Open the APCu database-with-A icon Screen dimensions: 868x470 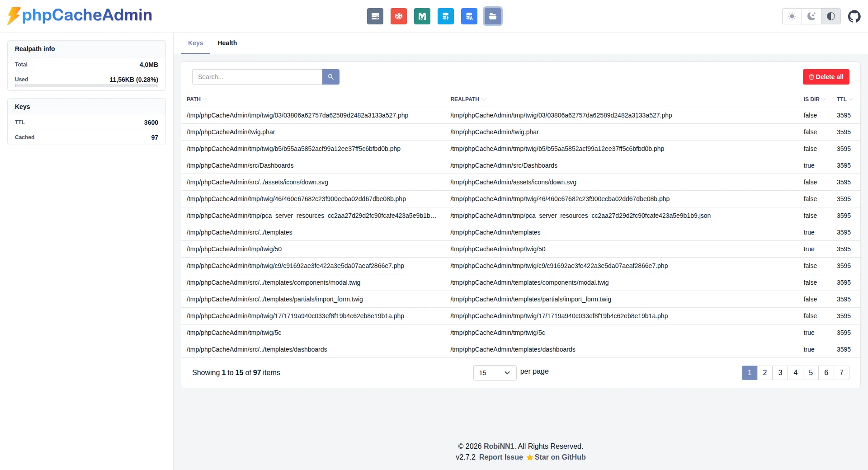[x=469, y=16]
